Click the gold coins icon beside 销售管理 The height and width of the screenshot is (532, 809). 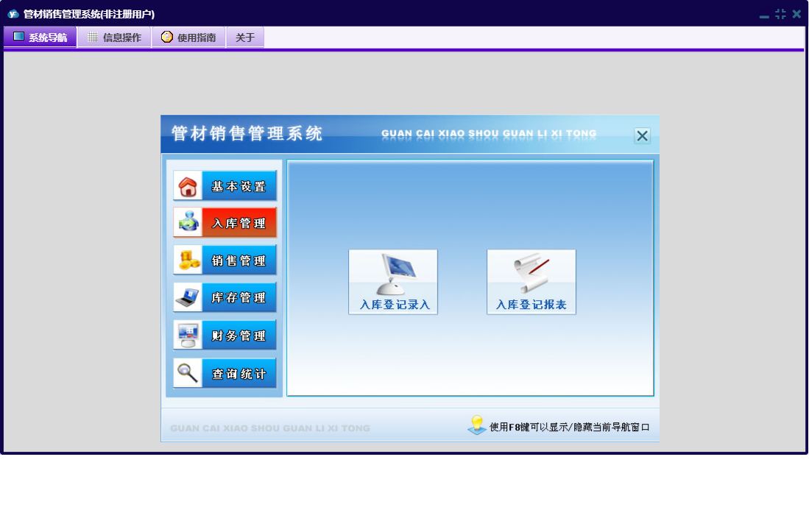click(x=188, y=260)
